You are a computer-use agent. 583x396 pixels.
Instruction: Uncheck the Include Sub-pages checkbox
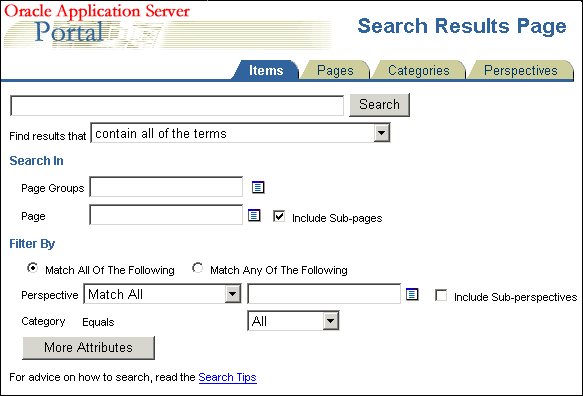tap(279, 216)
